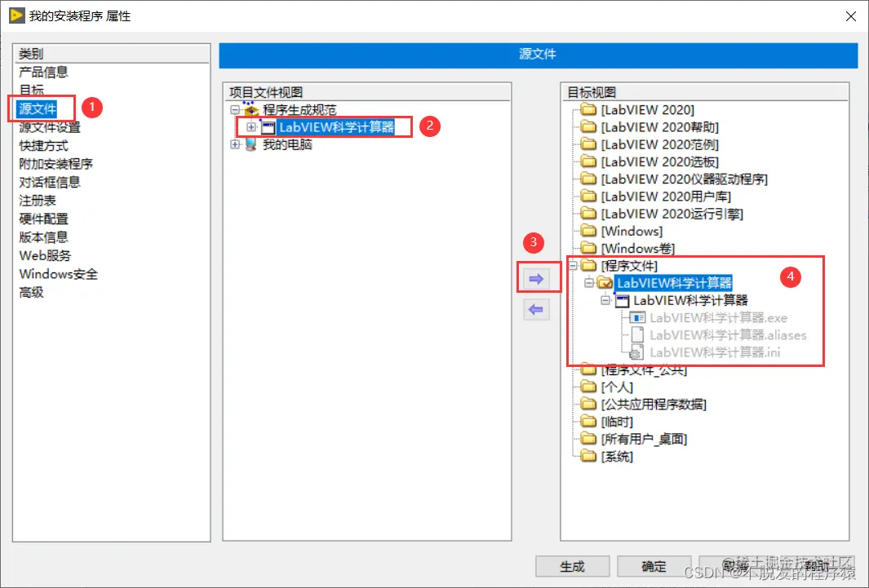The image size is (869, 588).
Task: Click [Windows卷] folder icon
Action: (x=588, y=247)
